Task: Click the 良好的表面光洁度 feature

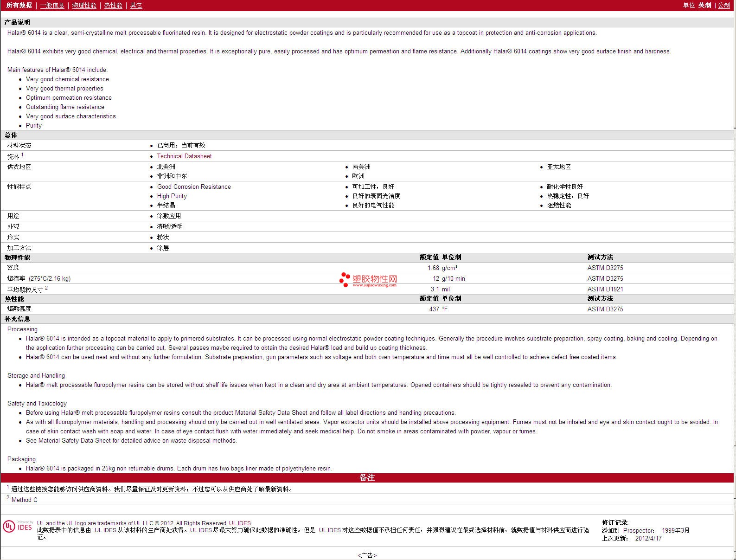Action: pyautogui.click(x=376, y=196)
